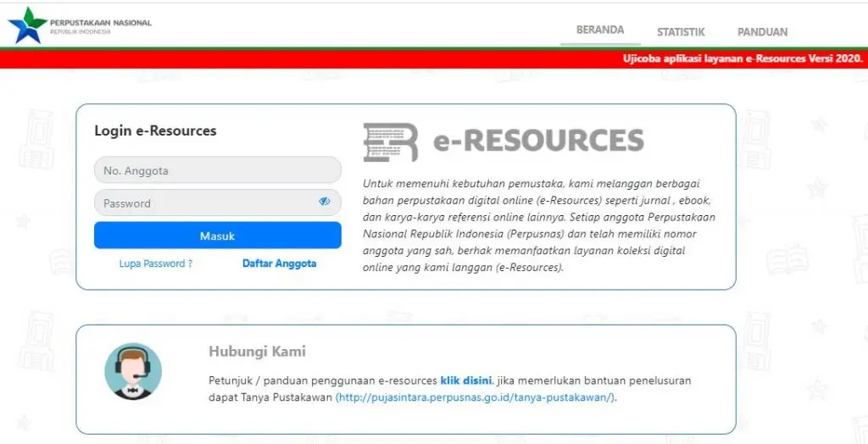Focus the No. Anggota input field
This screenshot has width=868, height=444.
pyautogui.click(x=218, y=170)
